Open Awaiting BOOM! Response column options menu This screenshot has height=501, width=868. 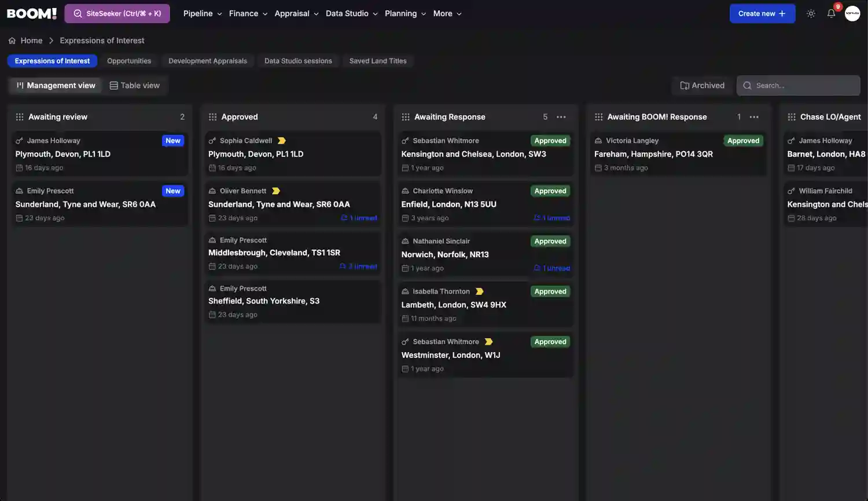tap(754, 117)
